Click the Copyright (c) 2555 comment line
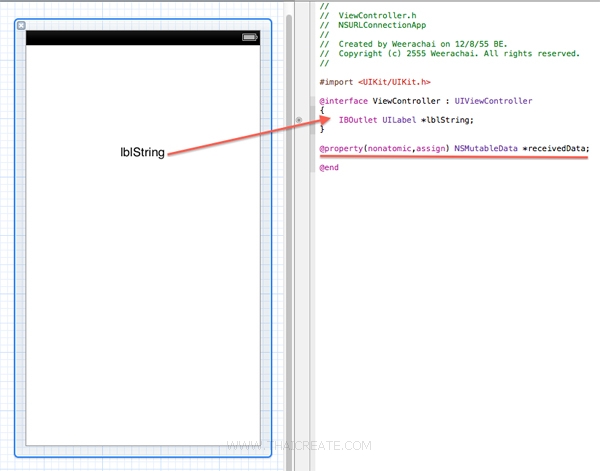The image size is (600, 471). [x=450, y=54]
